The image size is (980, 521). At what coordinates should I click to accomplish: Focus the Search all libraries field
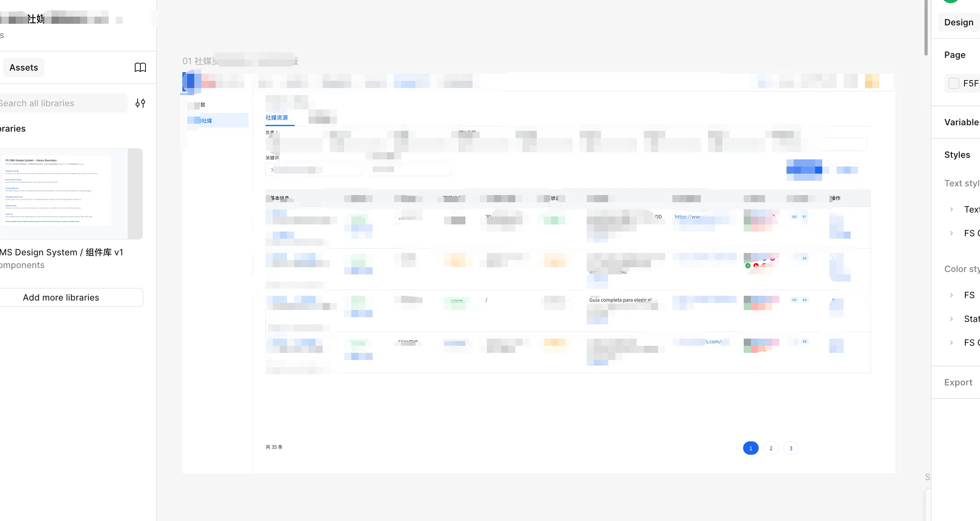point(63,103)
